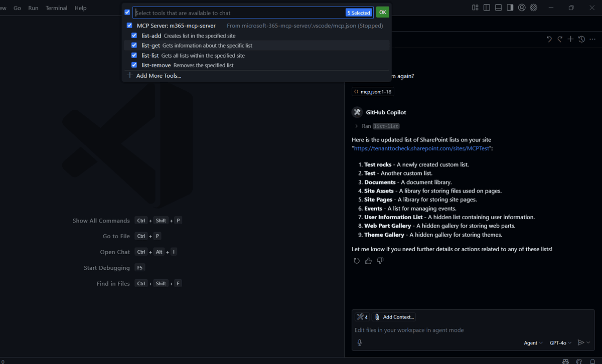Screen dimensions: 602x364
Task: Expand the Ran list-list step chevron
Action: (x=356, y=126)
